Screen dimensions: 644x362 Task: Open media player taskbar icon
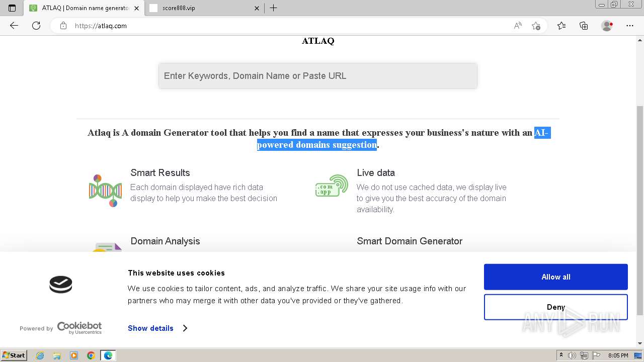74,355
